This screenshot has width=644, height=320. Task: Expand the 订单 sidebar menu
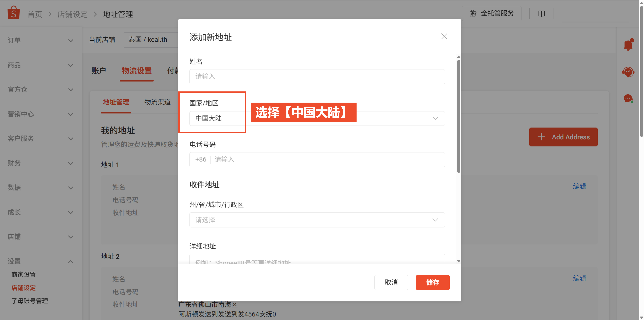(41, 41)
